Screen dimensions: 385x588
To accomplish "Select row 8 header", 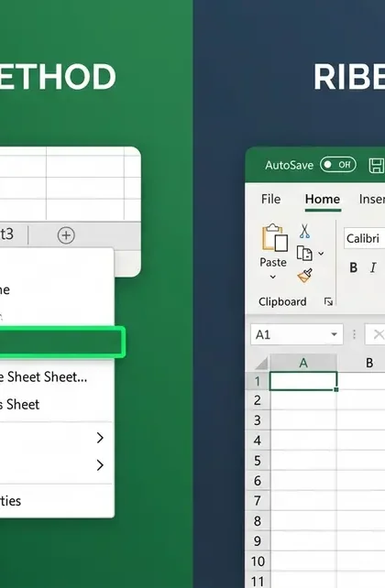I will coord(258,521).
